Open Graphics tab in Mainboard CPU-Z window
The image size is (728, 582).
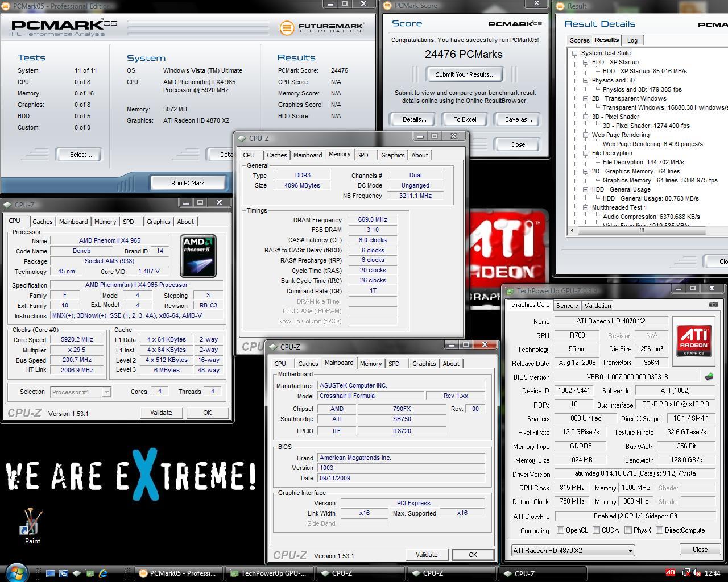pyautogui.click(x=424, y=364)
